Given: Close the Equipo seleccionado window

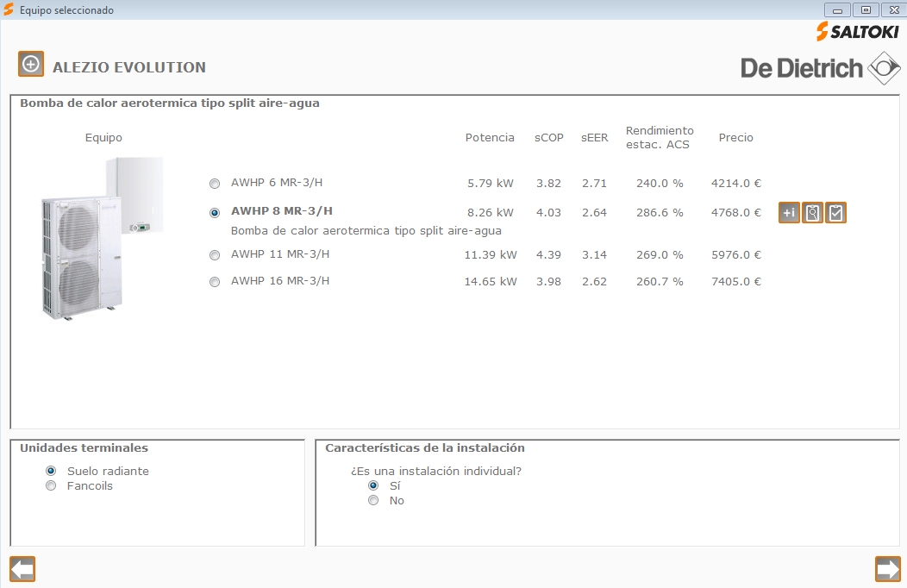Looking at the screenshot, I should point(894,9).
